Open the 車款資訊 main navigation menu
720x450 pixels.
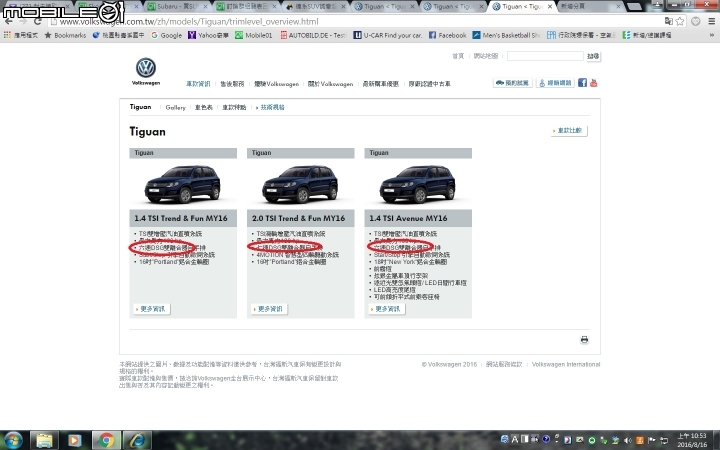click(198, 84)
